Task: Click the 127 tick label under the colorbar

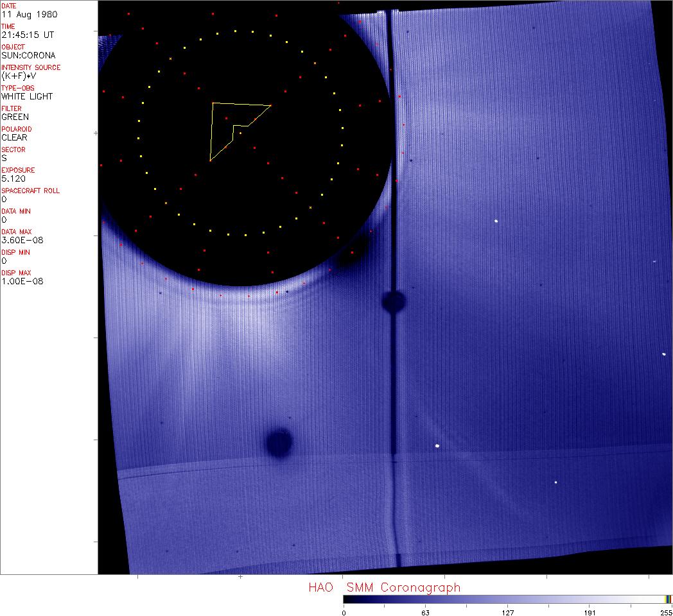Action: click(507, 612)
